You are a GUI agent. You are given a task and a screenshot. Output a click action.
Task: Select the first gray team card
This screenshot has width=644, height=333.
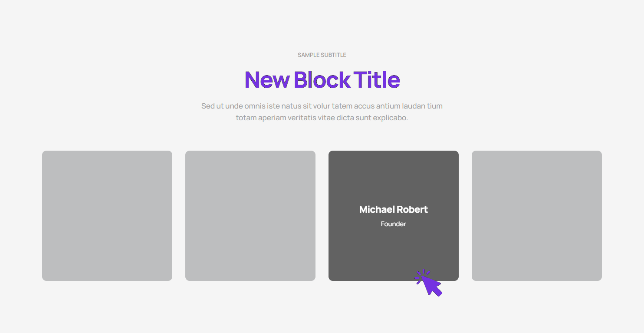point(107,216)
